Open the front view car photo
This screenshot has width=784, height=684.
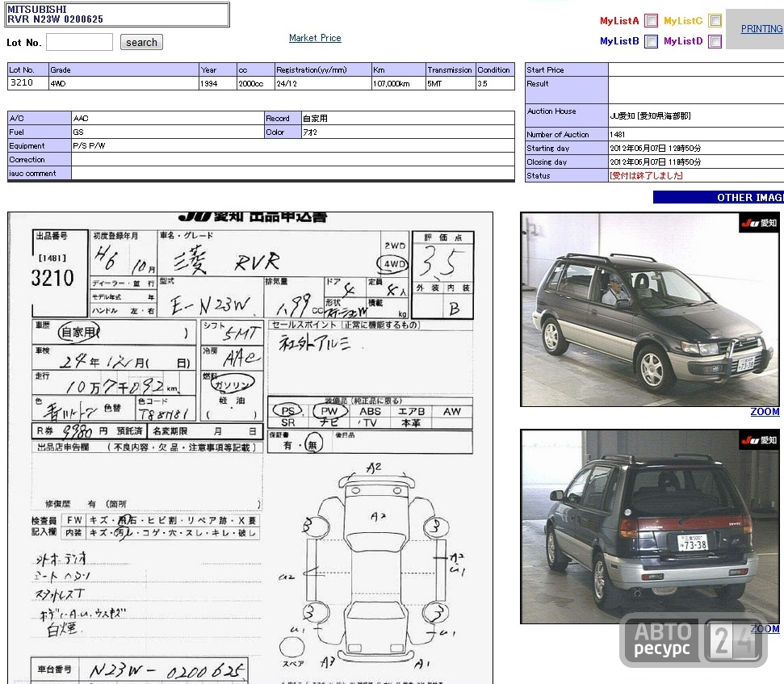click(650, 309)
